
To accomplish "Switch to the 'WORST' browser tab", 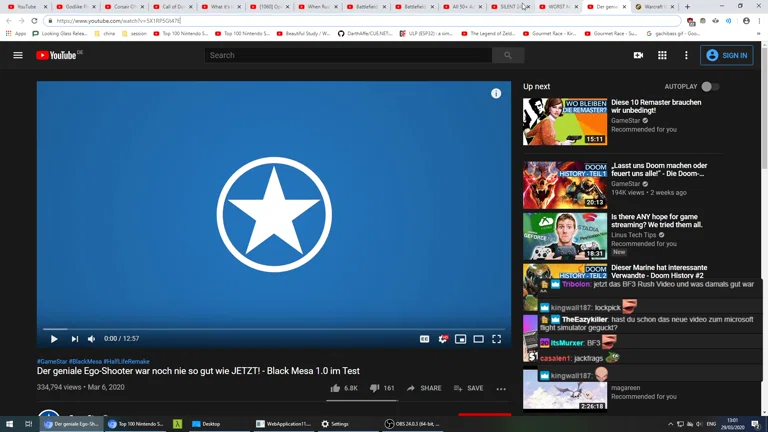I will coord(559,7).
